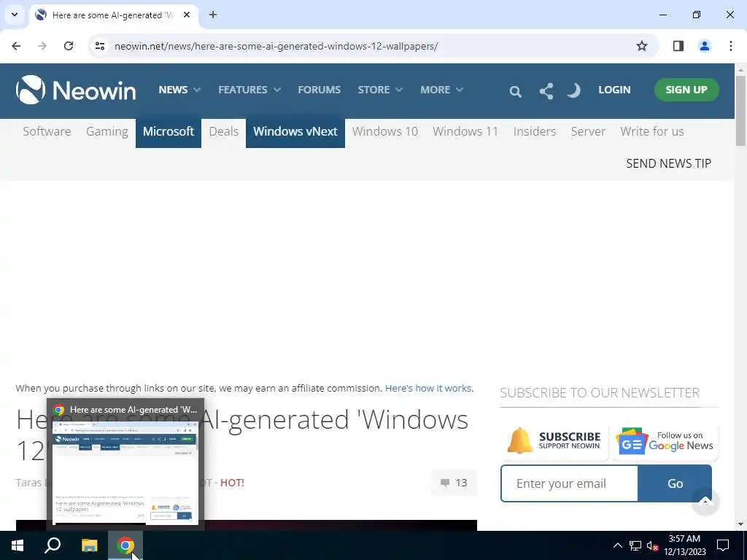Image resolution: width=747 pixels, height=560 pixels.
Task: Open the Chrome profile icon
Action: 704,46
